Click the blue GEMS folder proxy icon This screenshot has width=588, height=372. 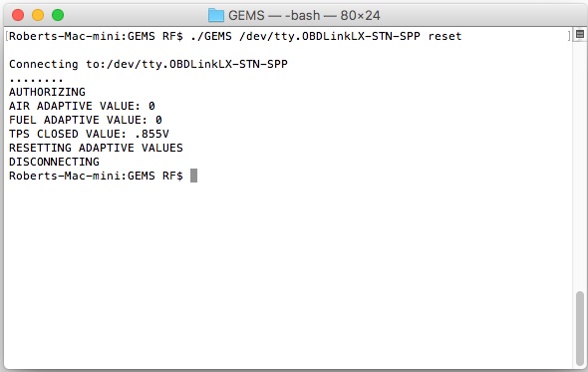point(216,15)
